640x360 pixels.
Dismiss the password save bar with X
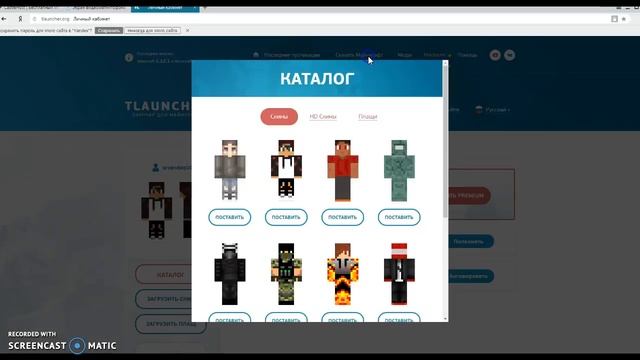click(x=187, y=31)
